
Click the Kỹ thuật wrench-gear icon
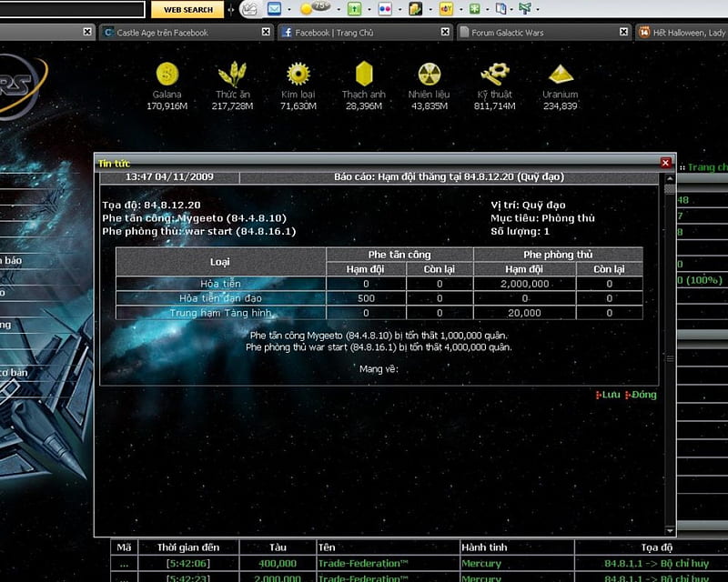[x=495, y=74]
